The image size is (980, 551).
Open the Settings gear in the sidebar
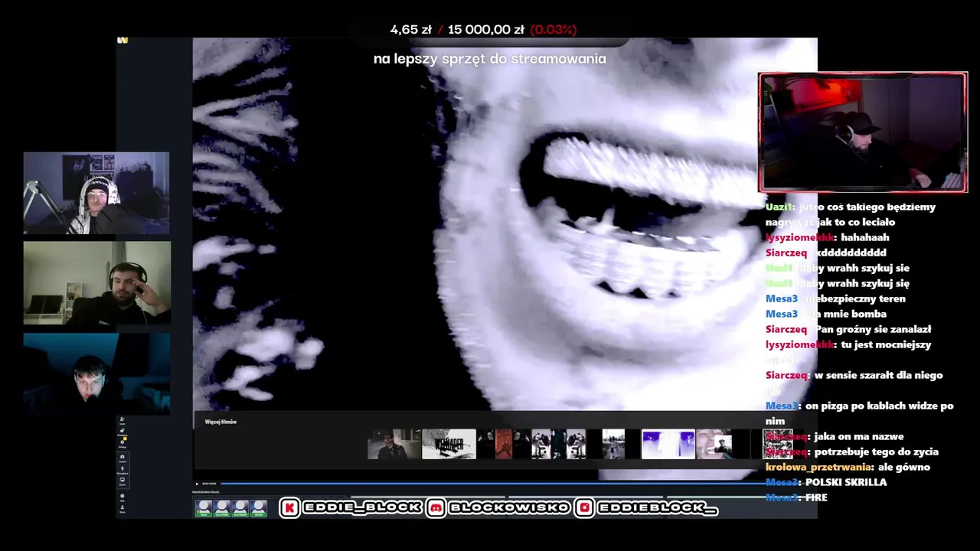click(x=122, y=443)
